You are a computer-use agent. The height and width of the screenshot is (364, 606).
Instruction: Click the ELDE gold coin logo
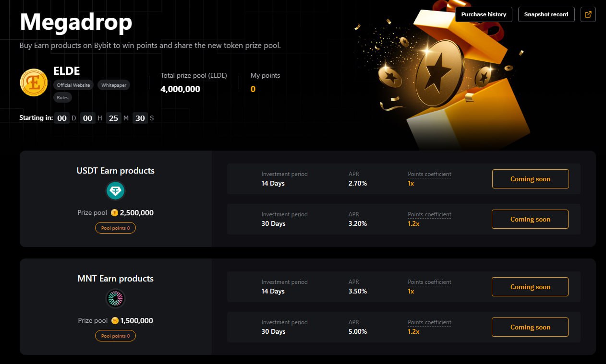34,82
